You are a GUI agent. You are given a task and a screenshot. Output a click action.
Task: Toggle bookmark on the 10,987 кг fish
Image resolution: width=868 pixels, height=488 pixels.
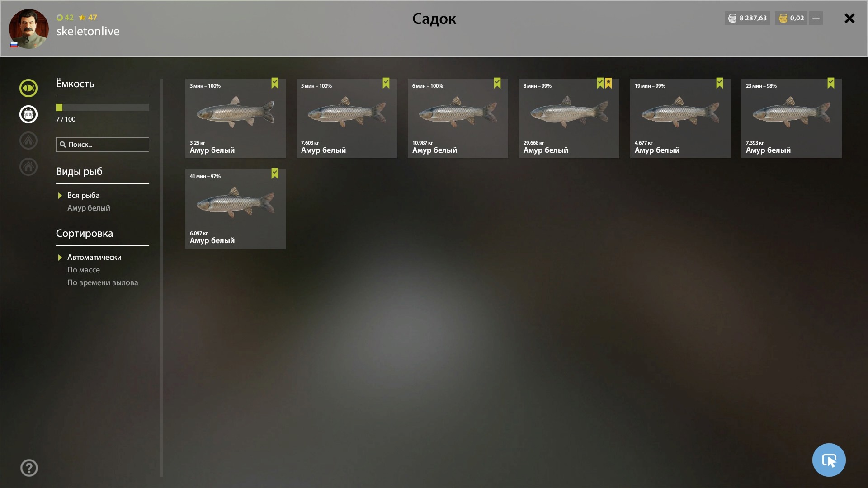(x=497, y=83)
